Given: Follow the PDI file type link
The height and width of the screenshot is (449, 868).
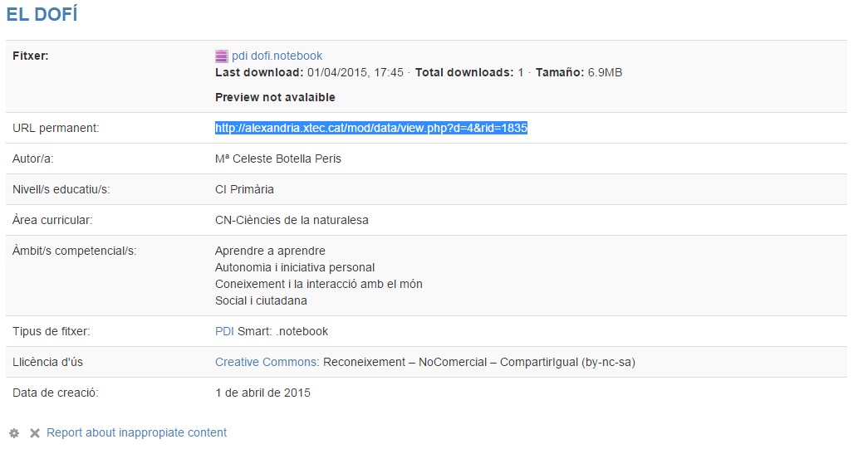Looking at the screenshot, I should click(x=224, y=331).
